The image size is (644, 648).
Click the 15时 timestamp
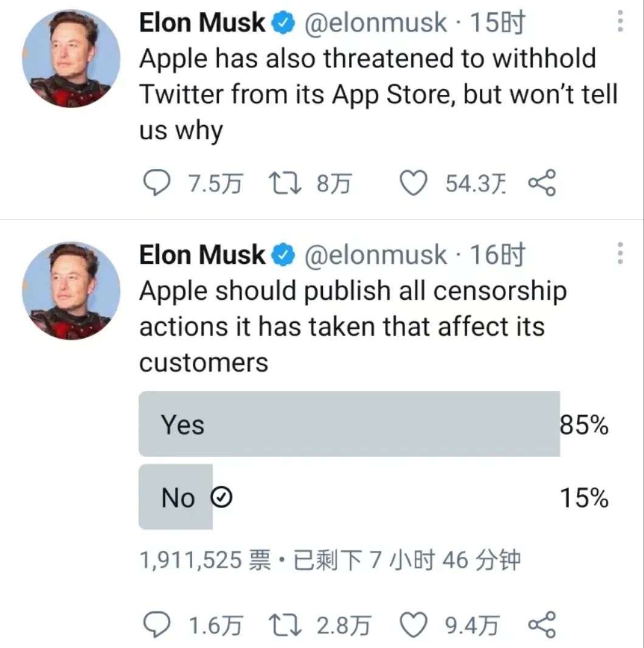pos(497,23)
